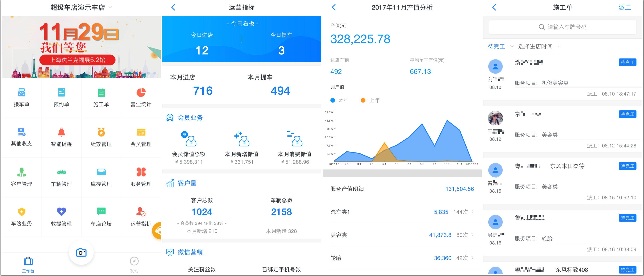
Task: Open 智能提醒 bell icon
Action: coord(61,132)
